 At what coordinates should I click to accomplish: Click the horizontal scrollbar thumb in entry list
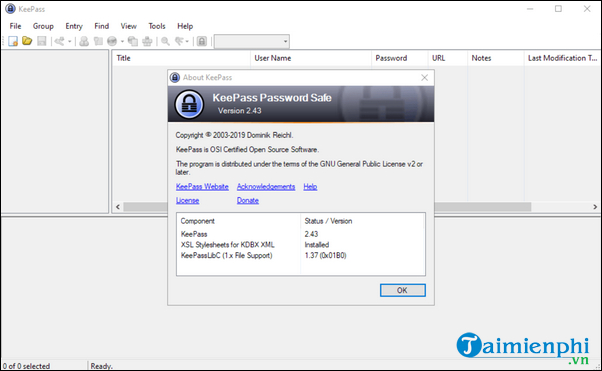327,207
